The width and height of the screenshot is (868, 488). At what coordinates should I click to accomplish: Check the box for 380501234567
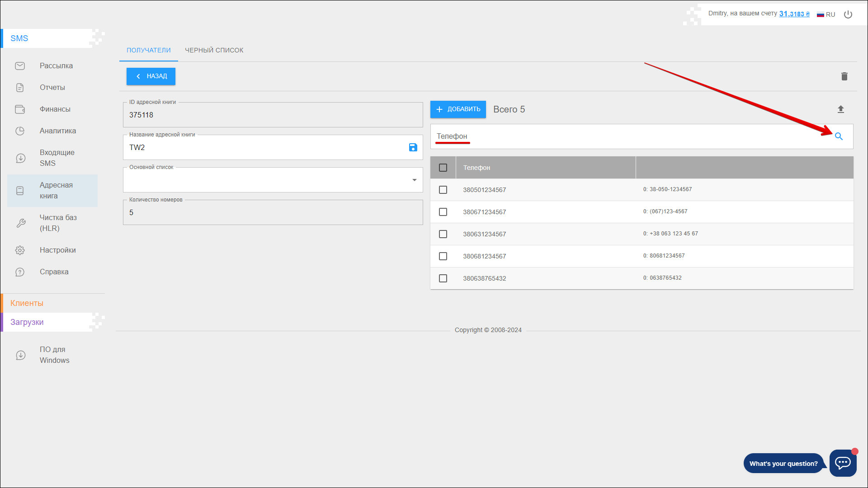click(x=443, y=190)
